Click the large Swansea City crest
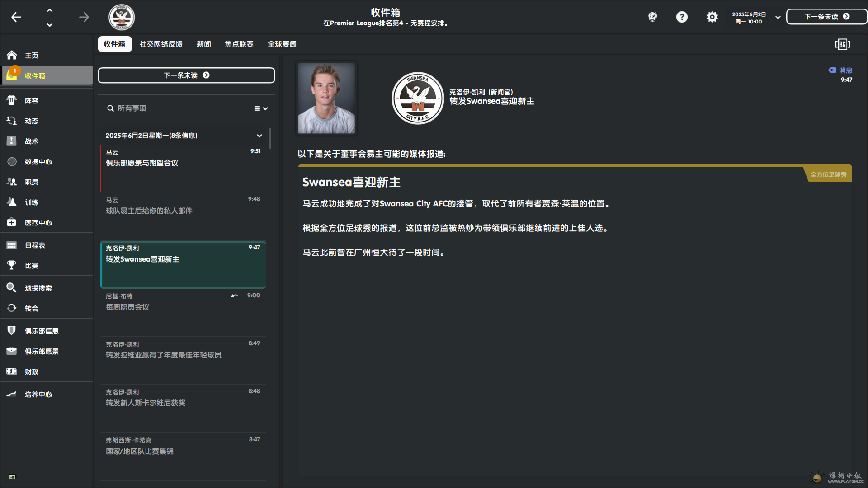The image size is (868, 488). (x=418, y=98)
